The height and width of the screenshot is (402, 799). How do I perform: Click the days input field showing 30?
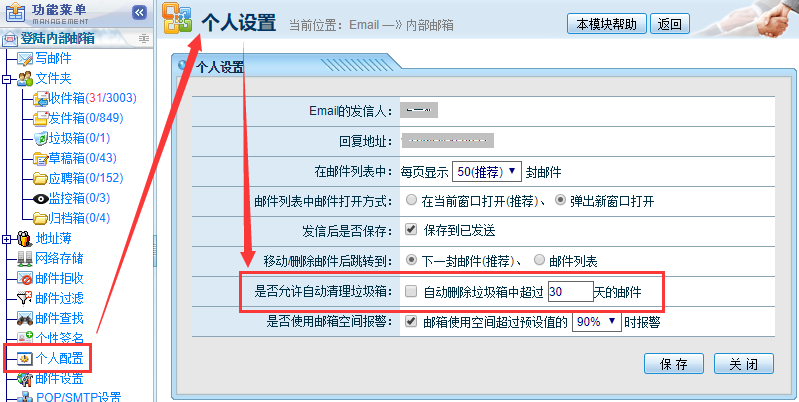(570, 292)
